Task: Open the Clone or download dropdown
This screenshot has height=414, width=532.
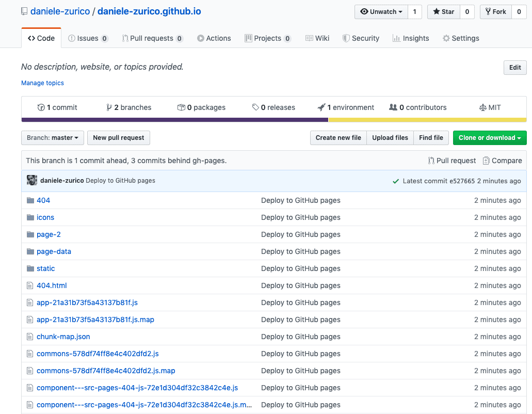Action: pos(489,138)
